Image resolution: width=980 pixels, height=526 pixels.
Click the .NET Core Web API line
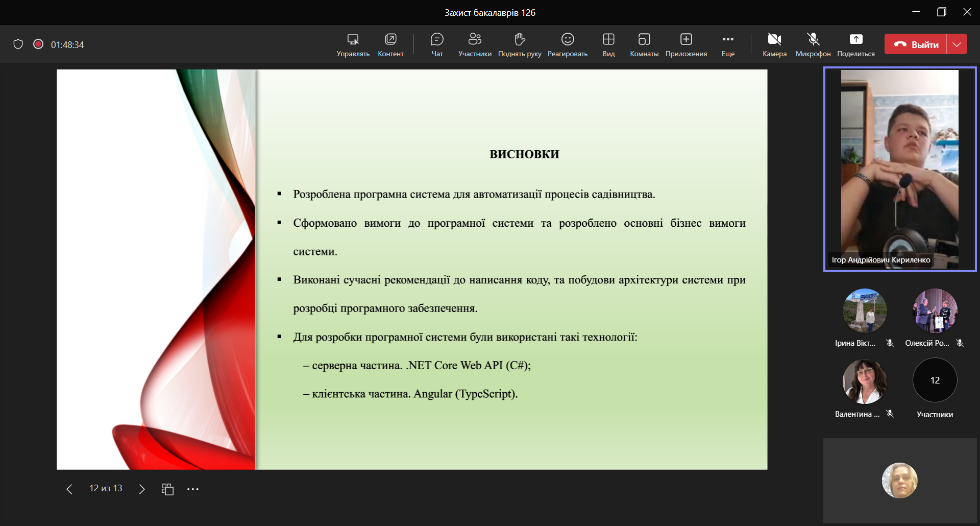[x=416, y=365]
